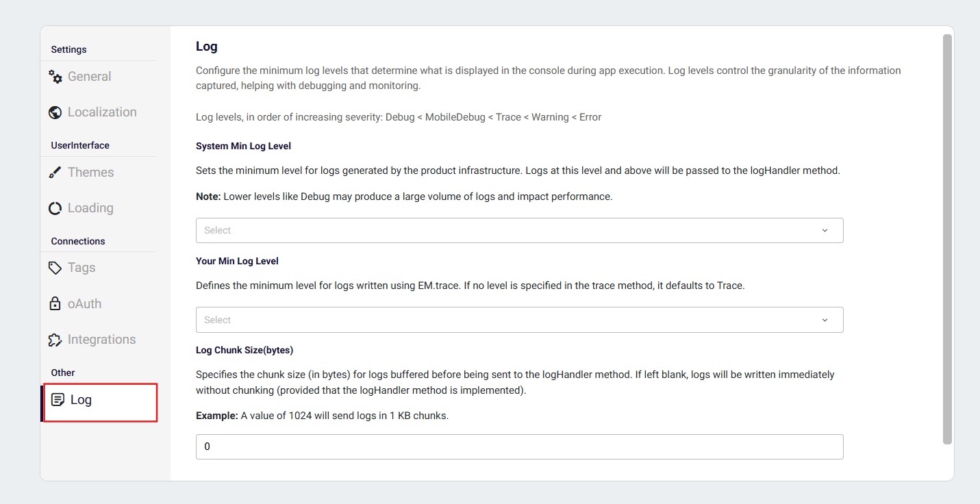
Task: Click the oAuth padlock icon
Action: tap(55, 304)
